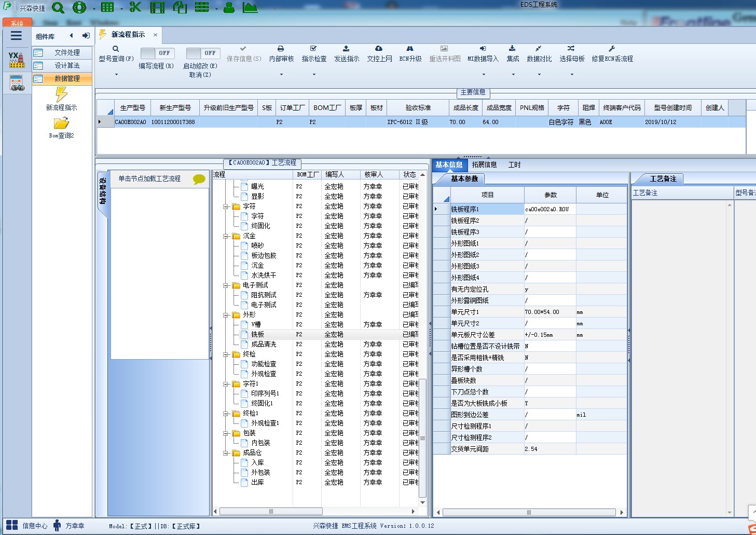756x535 pixels.
Task: Click 文控上网 cloud icon
Action: (379, 49)
